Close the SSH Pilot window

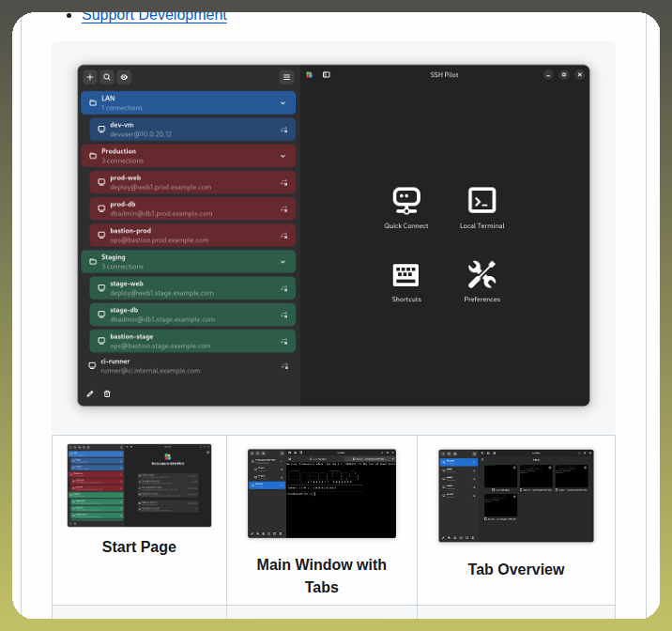tap(580, 74)
